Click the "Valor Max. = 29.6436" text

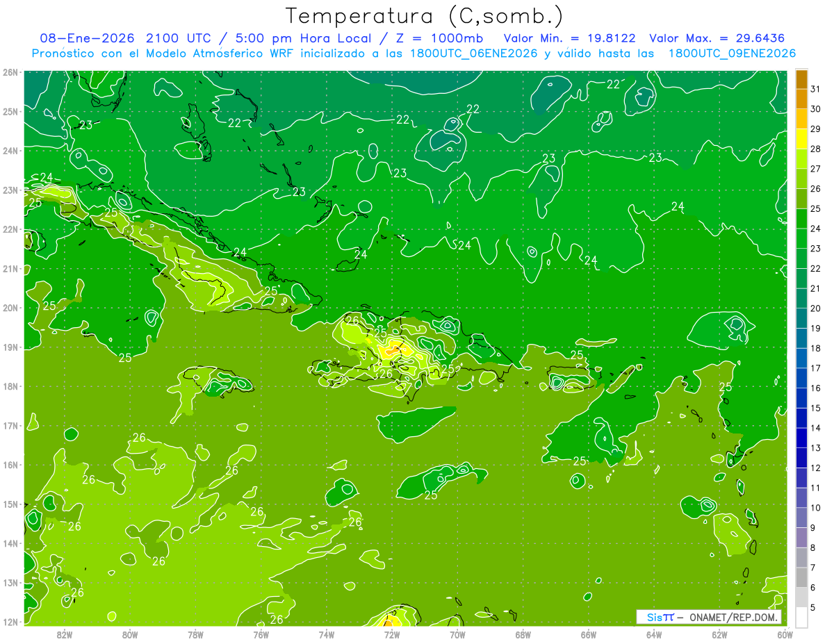tap(717, 38)
